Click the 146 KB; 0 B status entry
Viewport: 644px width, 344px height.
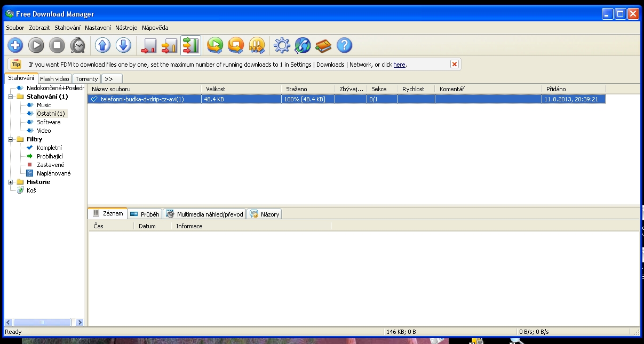point(401,332)
